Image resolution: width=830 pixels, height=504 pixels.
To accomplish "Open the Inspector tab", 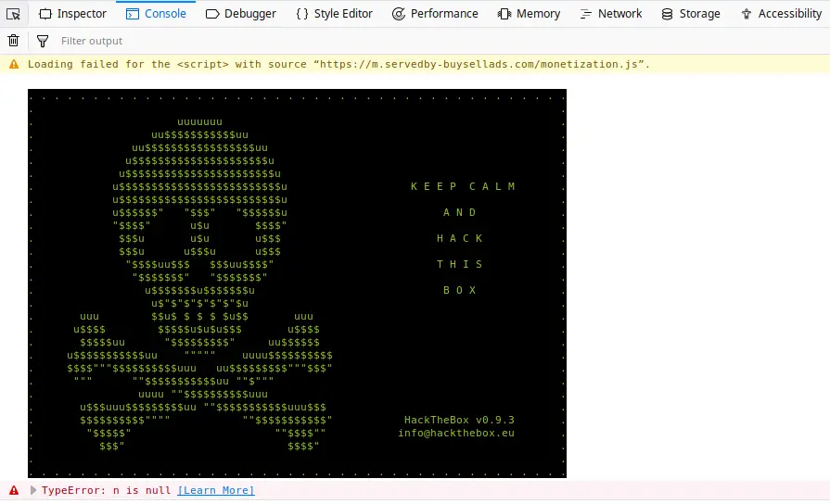I will tap(73, 14).
